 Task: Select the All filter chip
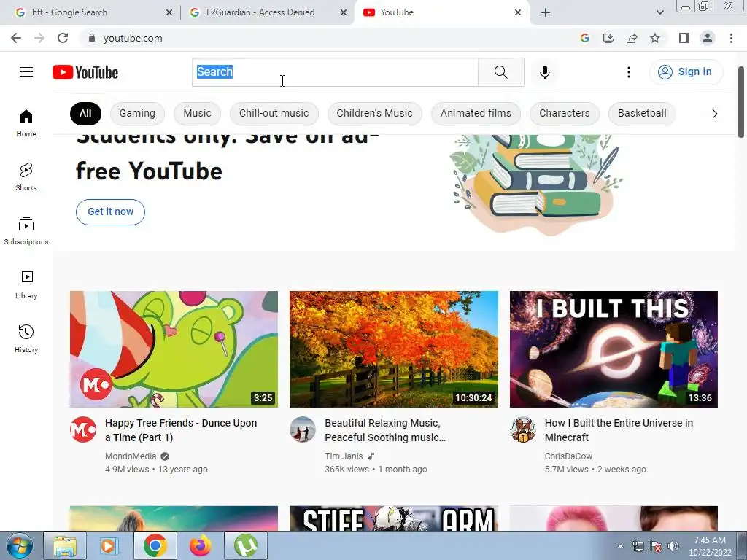click(x=85, y=113)
